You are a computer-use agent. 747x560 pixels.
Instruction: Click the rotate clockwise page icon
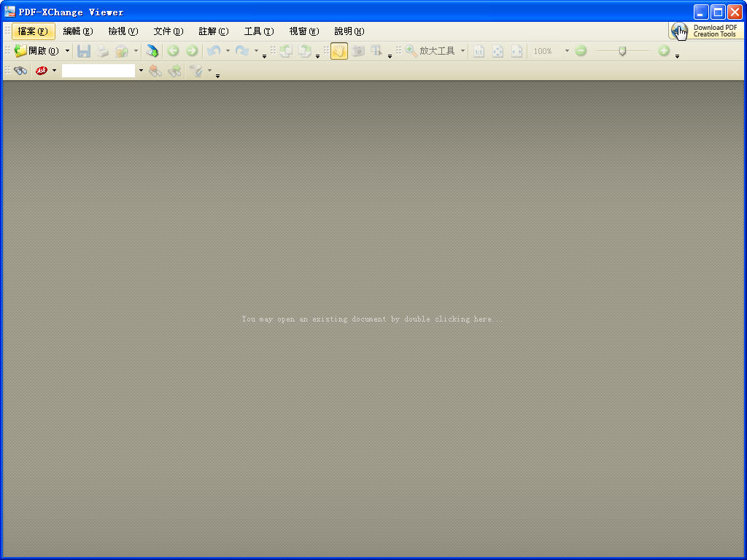click(x=304, y=51)
